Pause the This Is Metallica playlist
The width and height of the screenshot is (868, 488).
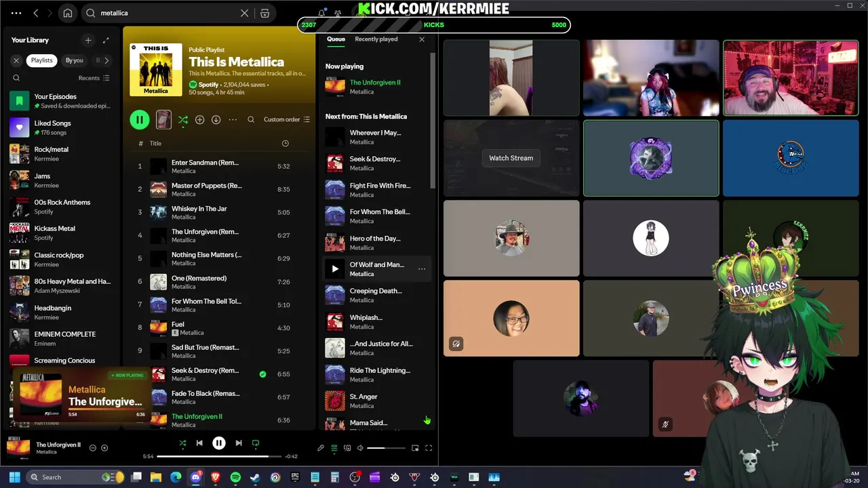[x=140, y=119]
